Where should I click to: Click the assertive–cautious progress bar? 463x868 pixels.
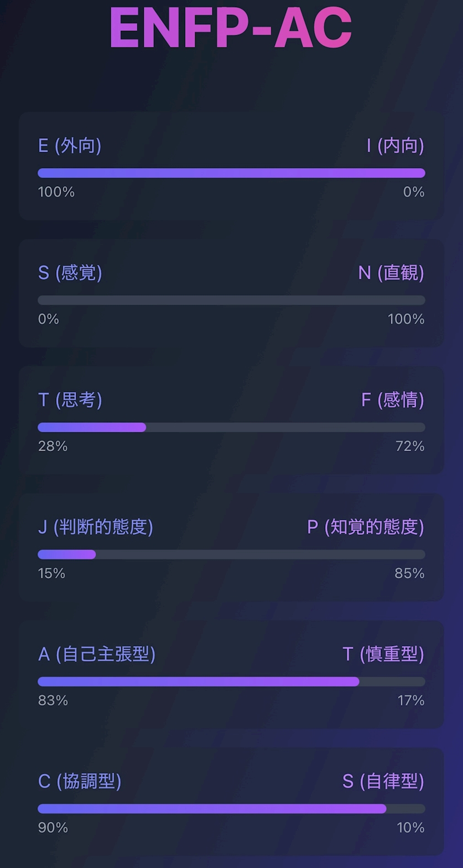click(x=232, y=682)
